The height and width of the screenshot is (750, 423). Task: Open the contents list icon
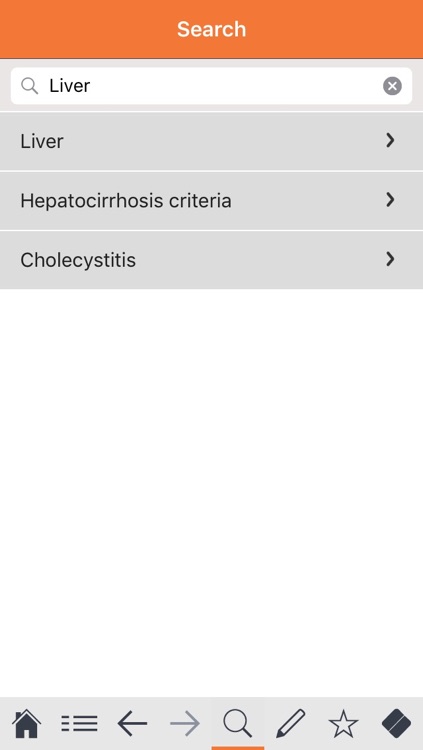pos(79,723)
